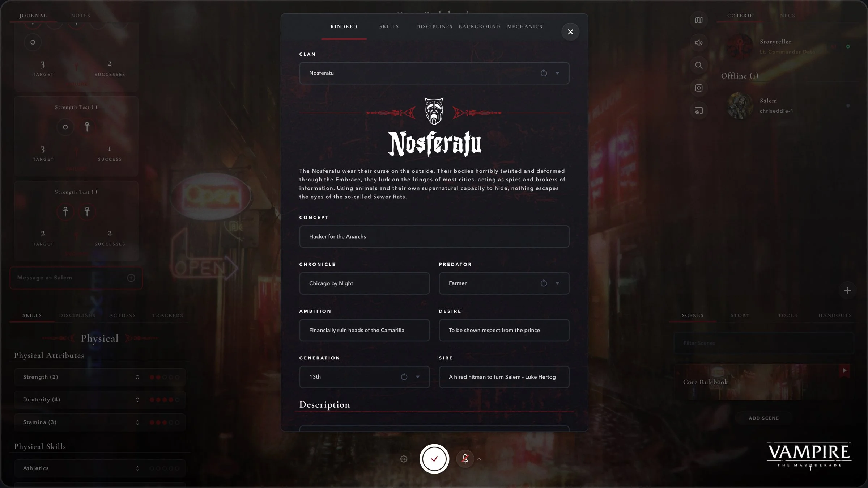Set Strength dots rating
This screenshot has width=868, height=488.
165,377
